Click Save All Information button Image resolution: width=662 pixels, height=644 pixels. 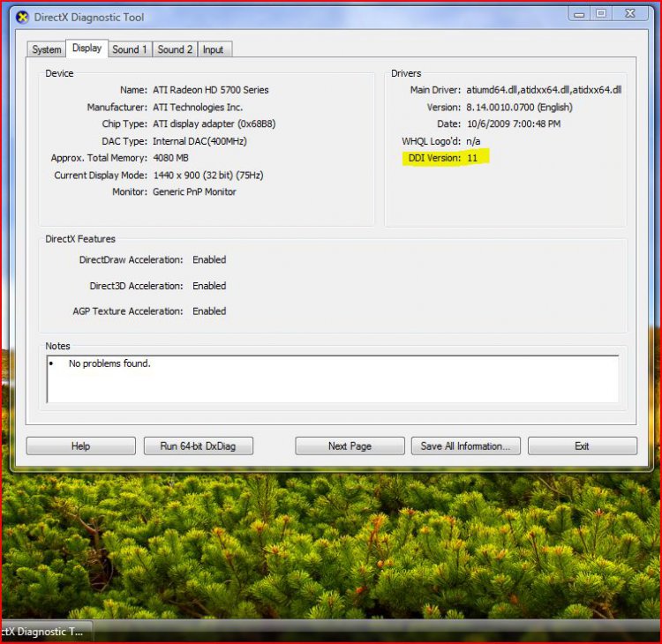click(466, 446)
